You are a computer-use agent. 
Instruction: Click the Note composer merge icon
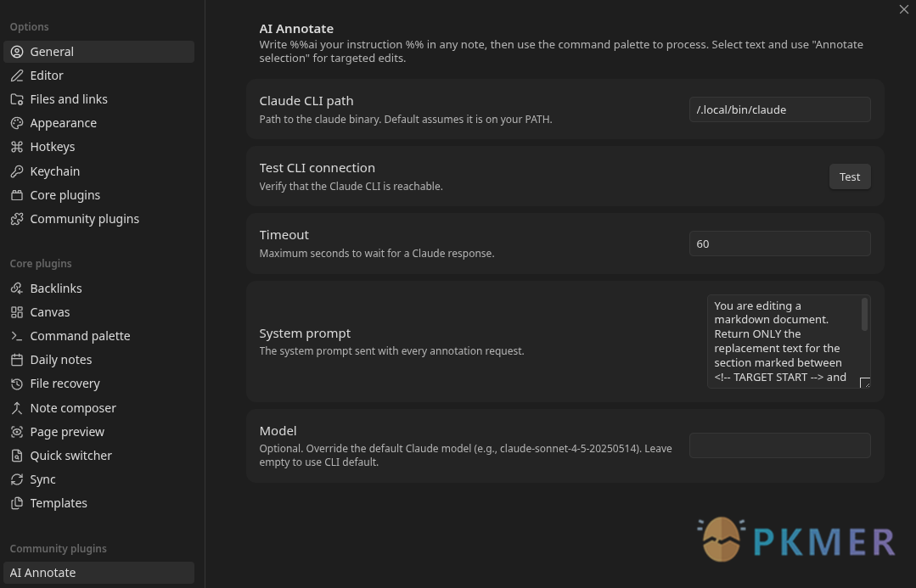click(17, 408)
